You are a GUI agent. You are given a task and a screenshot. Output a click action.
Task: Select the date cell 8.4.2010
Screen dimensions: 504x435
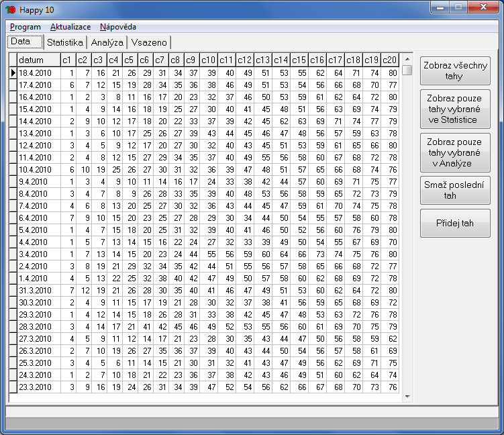pos(39,194)
